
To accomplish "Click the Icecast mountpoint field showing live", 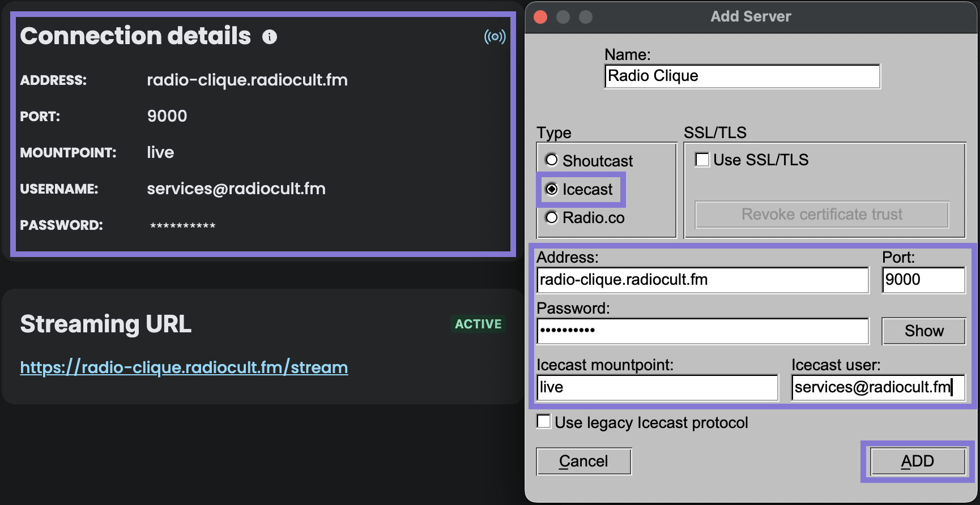I will (x=658, y=388).
